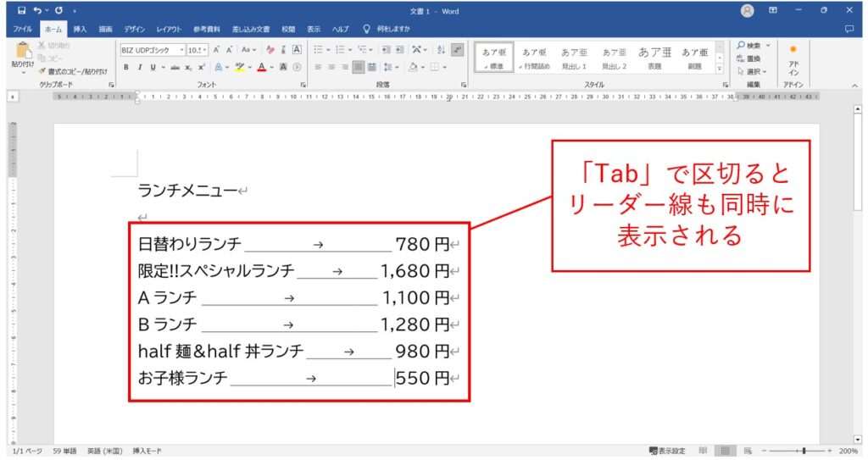Apply the 見出し 1 heading style
Screen dimensions: 868x460
point(574,58)
